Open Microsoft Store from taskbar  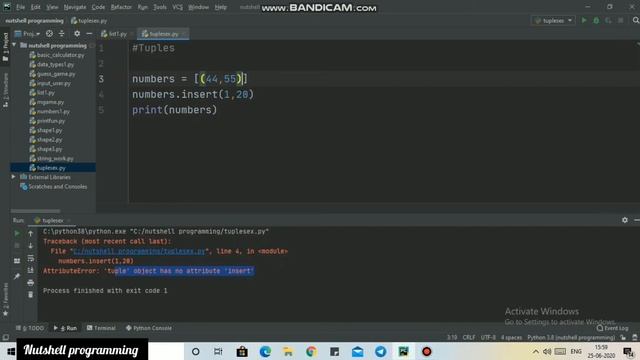click(x=242, y=351)
